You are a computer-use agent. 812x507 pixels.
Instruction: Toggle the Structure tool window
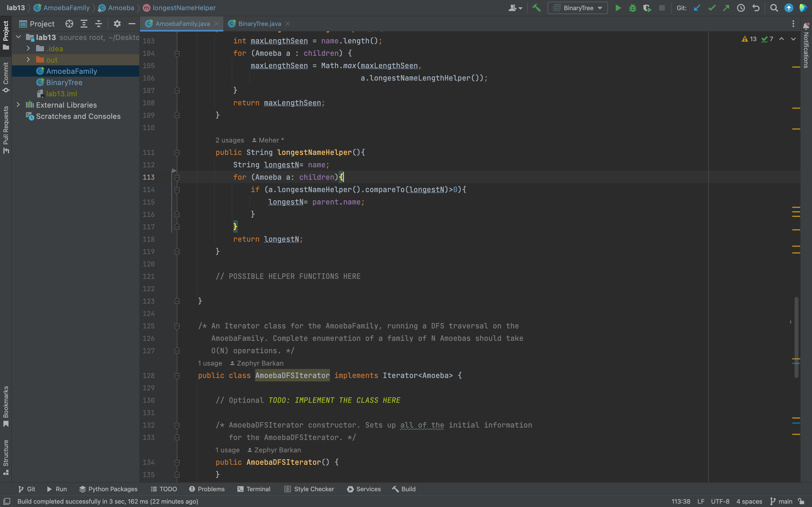pos(6,457)
